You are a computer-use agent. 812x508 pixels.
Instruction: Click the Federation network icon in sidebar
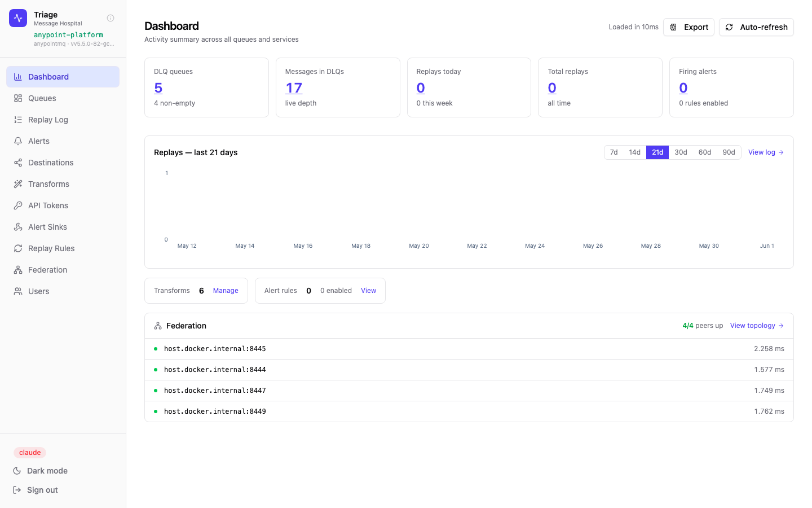[x=18, y=270]
